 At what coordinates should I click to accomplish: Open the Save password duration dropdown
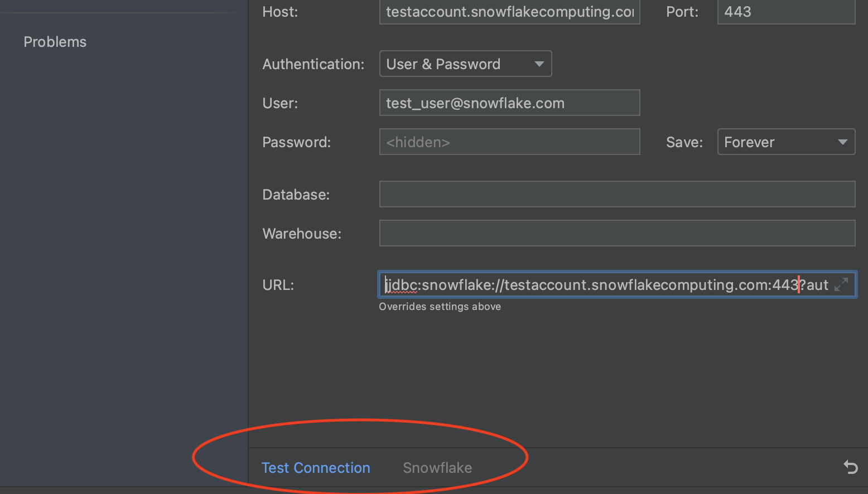786,142
